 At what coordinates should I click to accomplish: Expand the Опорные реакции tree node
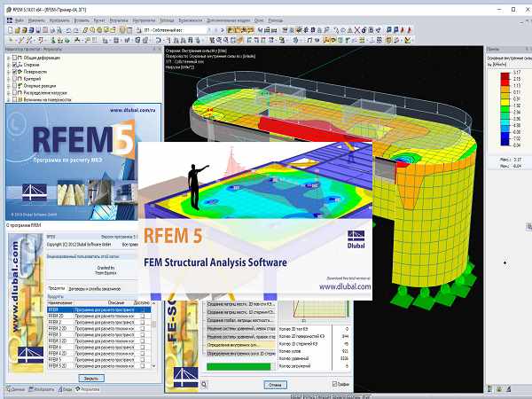[x=9, y=86]
